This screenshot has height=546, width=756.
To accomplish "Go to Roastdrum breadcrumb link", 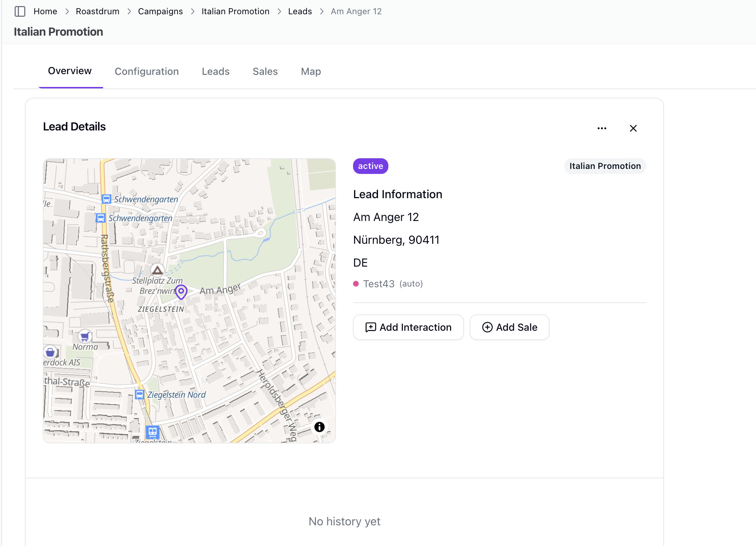I will [x=97, y=11].
